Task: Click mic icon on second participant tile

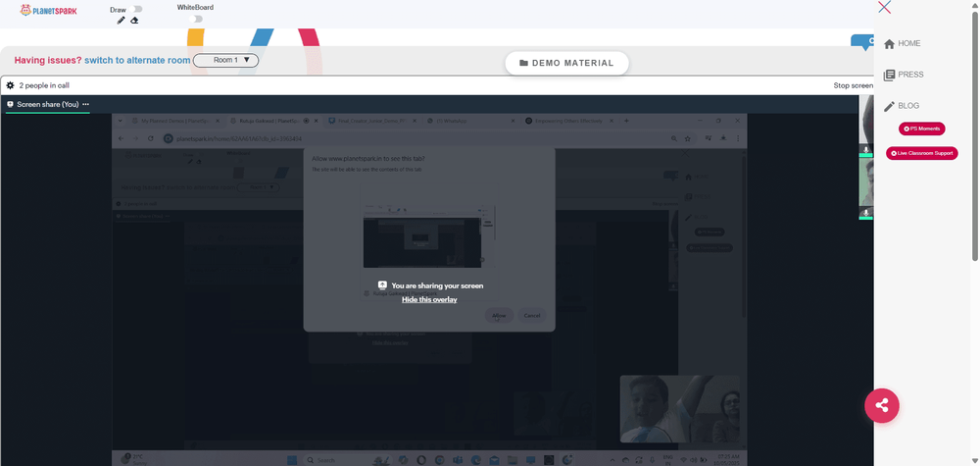Action: click(866, 214)
